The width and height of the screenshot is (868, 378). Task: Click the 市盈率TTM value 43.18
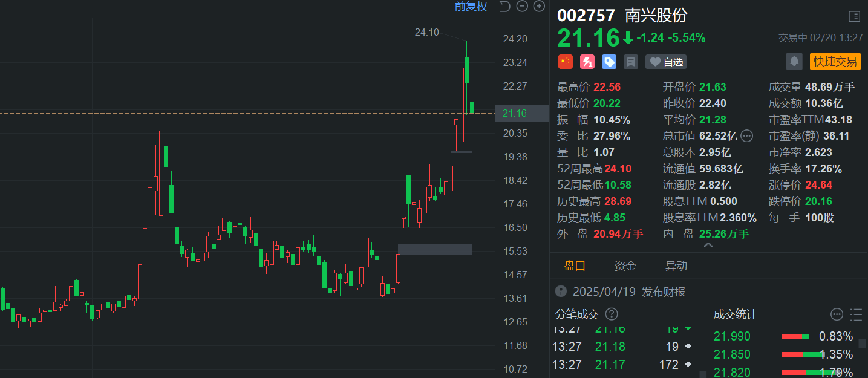[x=838, y=120]
